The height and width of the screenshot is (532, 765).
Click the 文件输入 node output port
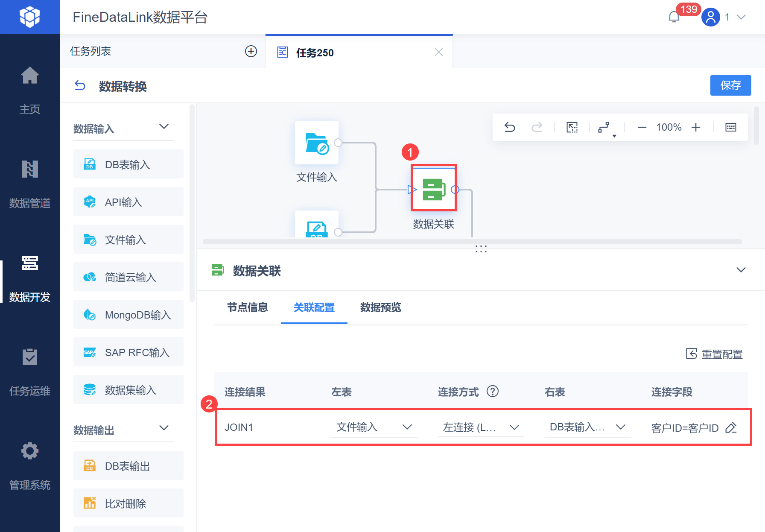pos(338,143)
